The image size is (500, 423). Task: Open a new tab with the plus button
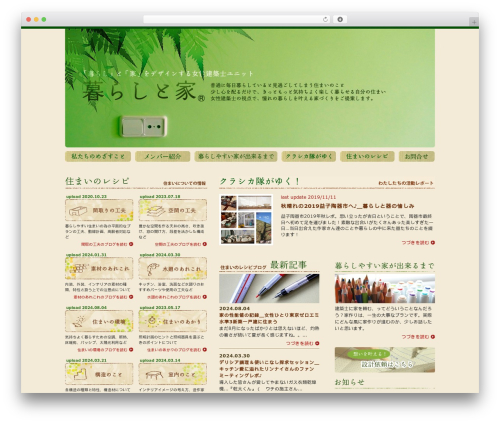click(x=474, y=22)
